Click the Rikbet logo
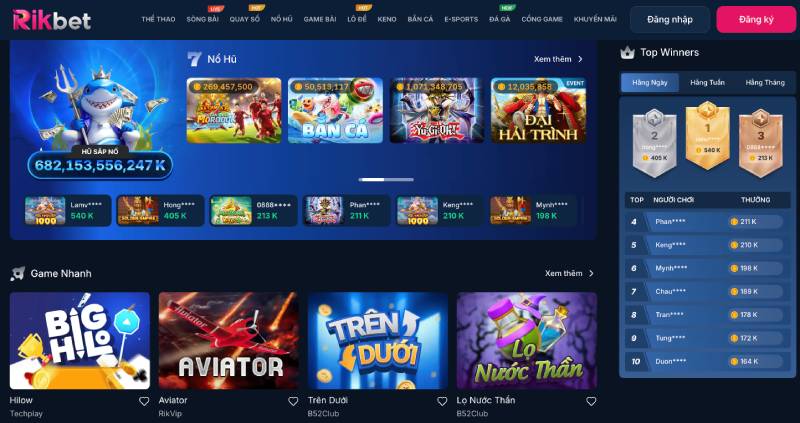The height and width of the screenshot is (423, 800). coord(52,20)
